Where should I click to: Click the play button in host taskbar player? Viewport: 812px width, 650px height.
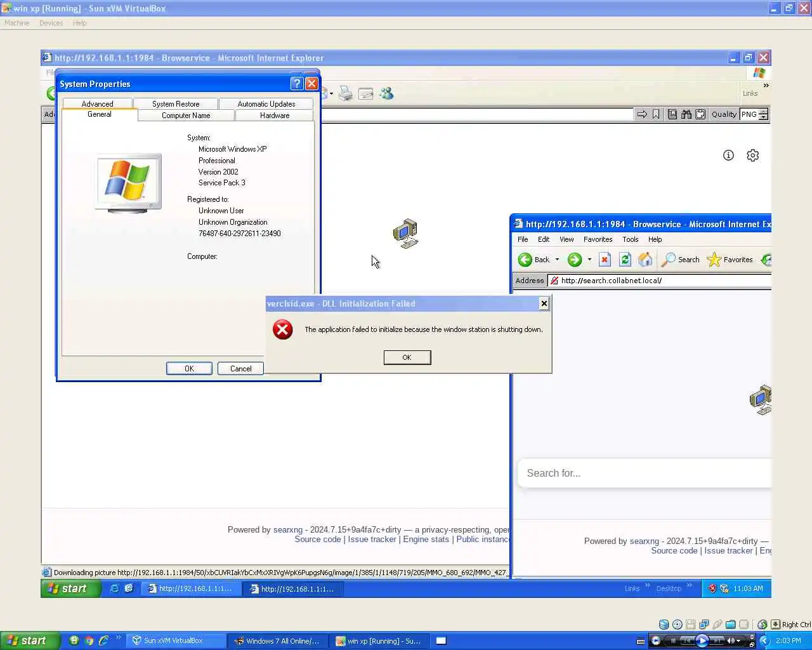pyautogui.click(x=702, y=640)
